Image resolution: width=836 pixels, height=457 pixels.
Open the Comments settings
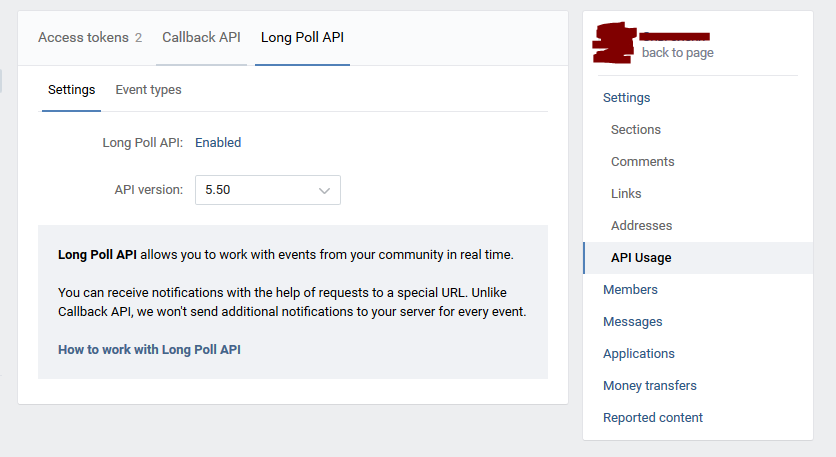point(642,162)
